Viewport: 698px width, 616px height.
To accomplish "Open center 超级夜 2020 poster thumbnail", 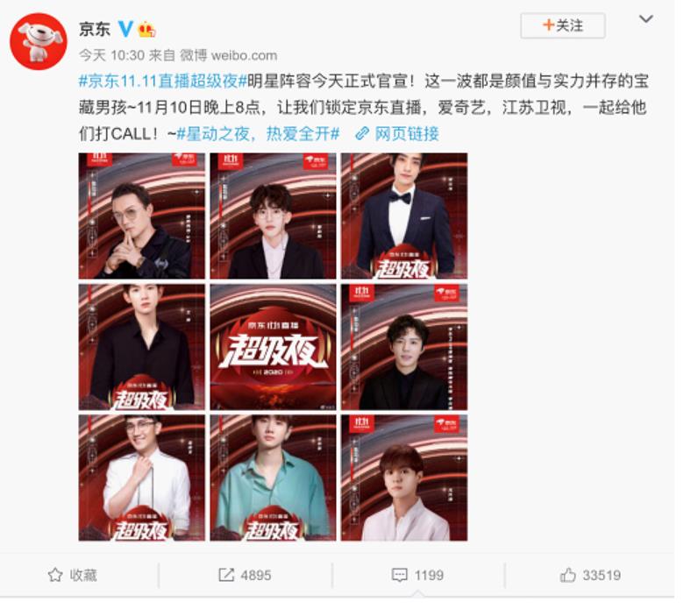I will click(273, 347).
